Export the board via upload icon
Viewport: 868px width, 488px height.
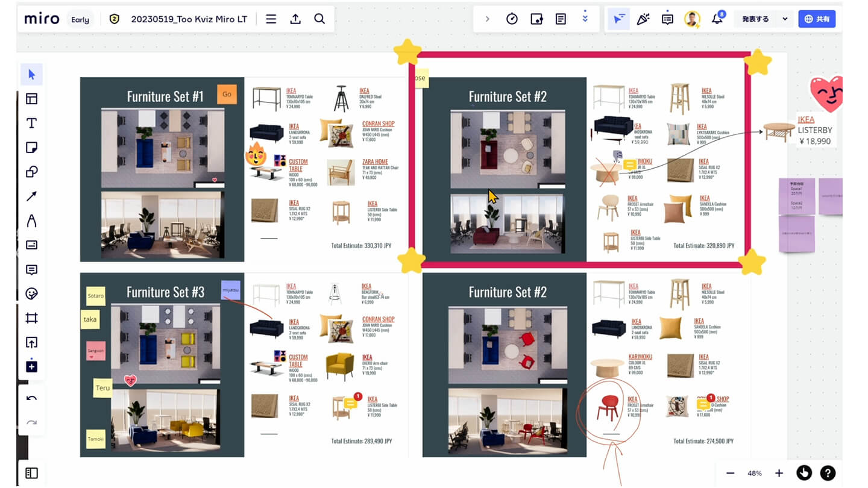click(x=295, y=19)
